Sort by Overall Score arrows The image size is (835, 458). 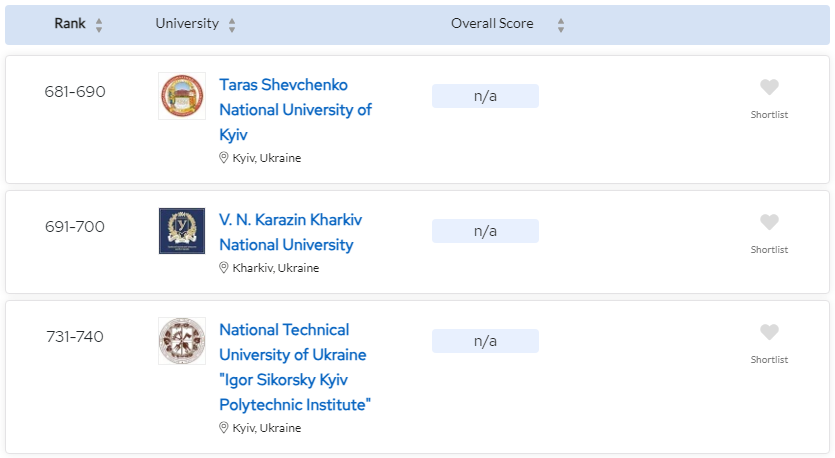coord(561,25)
